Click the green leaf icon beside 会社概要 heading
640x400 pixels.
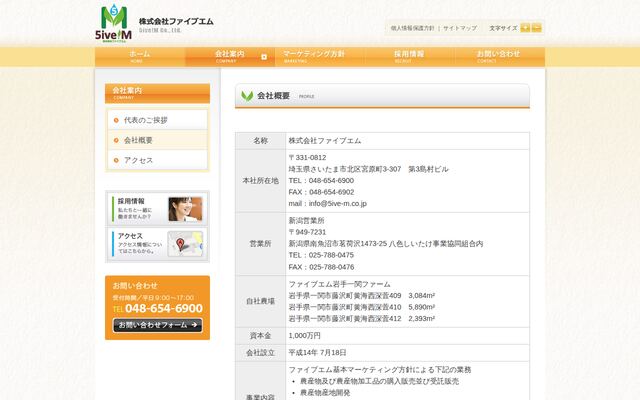pos(247,96)
